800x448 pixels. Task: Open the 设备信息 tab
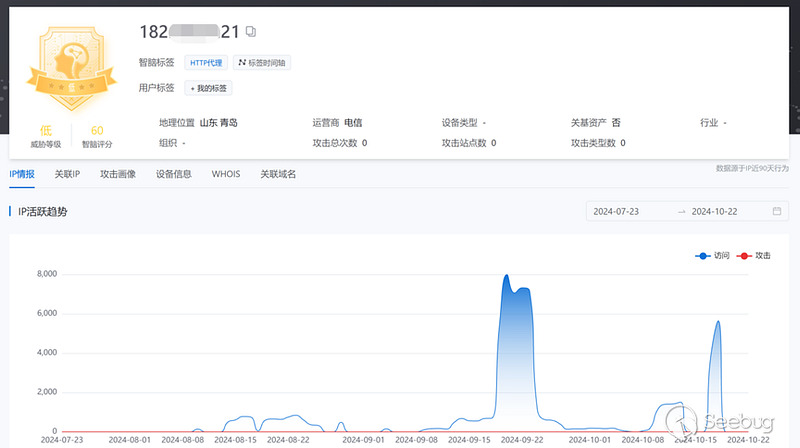pos(173,174)
